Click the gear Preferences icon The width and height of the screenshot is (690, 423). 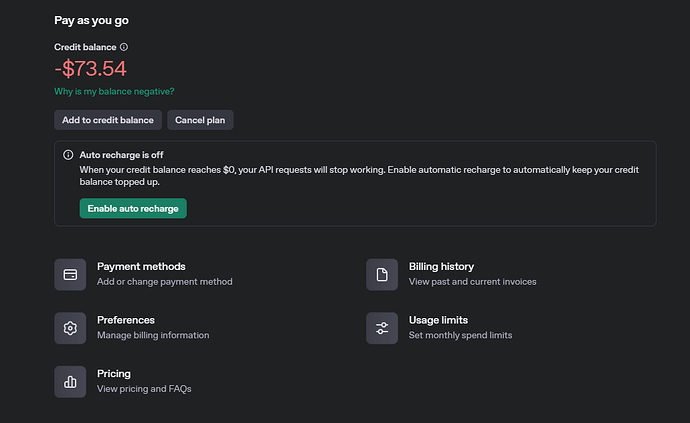70,328
